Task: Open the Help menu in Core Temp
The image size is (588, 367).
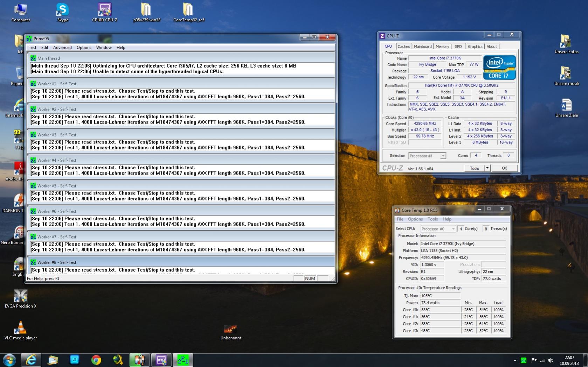Action: coord(447,219)
